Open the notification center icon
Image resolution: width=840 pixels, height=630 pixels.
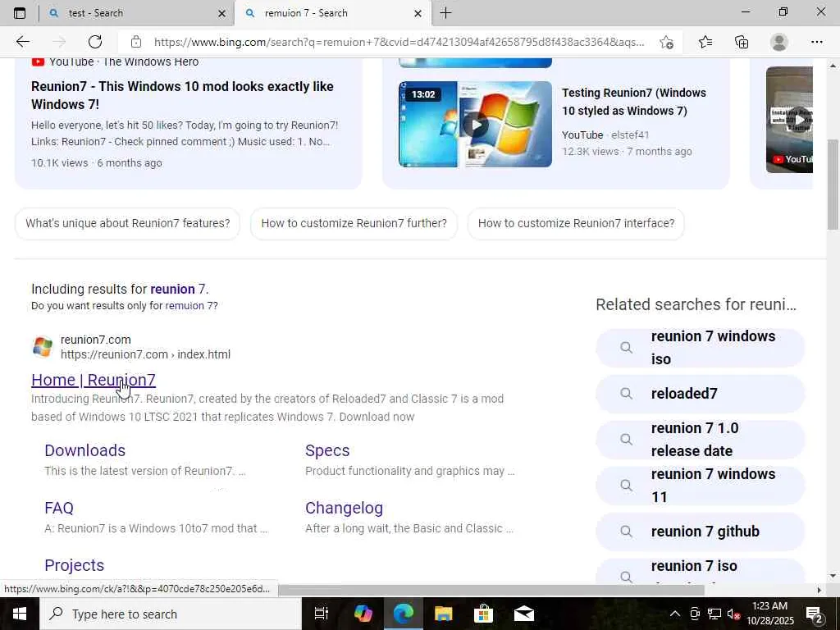pyautogui.click(x=815, y=614)
